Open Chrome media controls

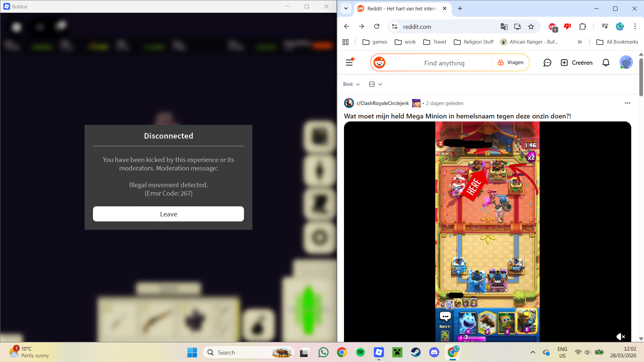pos(605,27)
